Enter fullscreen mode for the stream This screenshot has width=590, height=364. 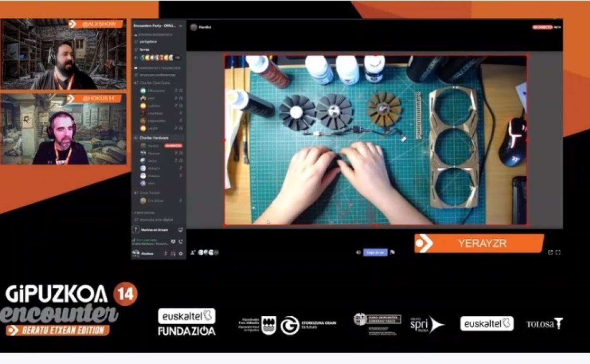tap(558, 252)
